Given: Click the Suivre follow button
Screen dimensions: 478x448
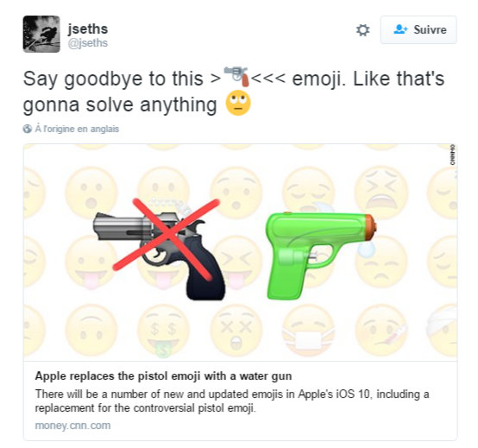Looking at the screenshot, I should coord(418,30).
